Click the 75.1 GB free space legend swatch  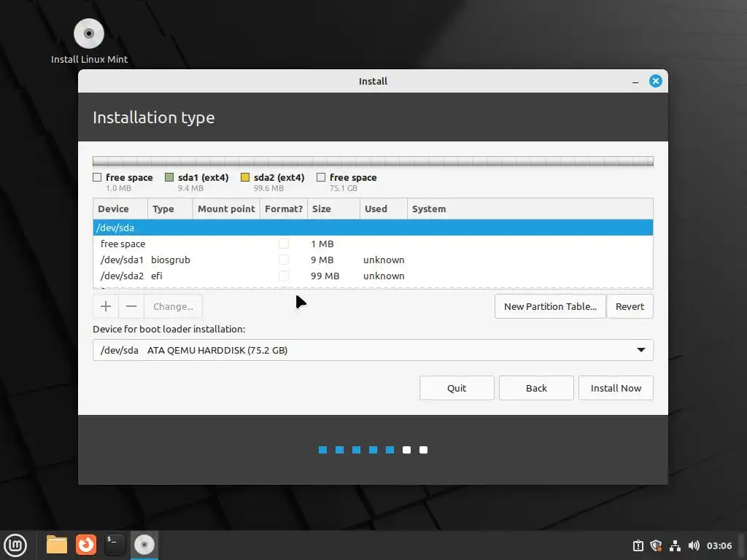point(321,177)
